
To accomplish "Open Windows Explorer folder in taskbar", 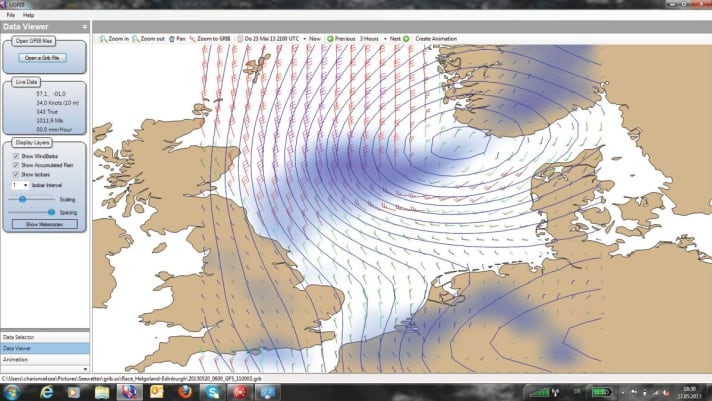I will (x=102, y=392).
